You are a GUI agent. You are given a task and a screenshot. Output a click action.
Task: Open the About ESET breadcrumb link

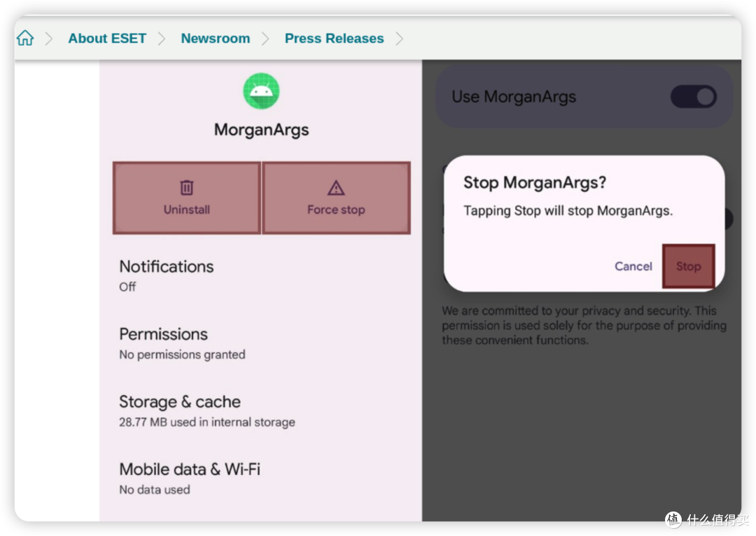(107, 38)
